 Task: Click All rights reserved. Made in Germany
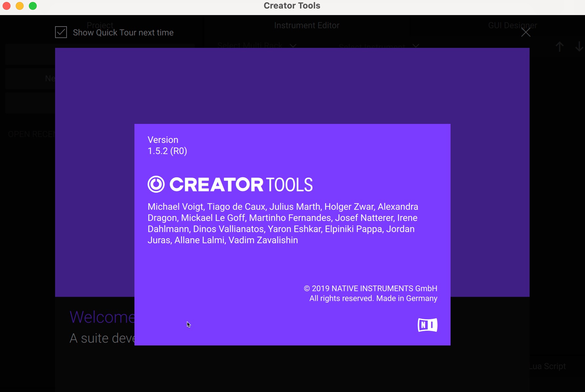tap(373, 298)
